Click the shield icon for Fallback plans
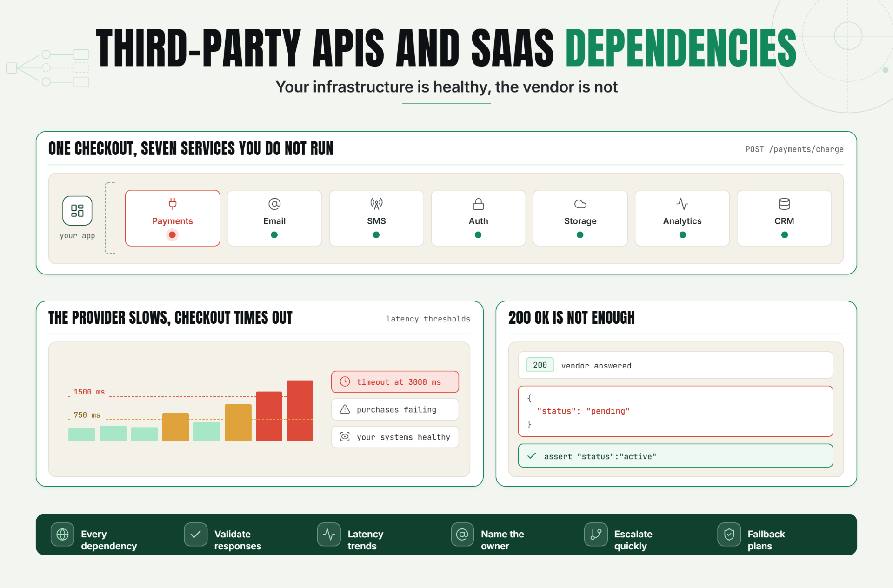The image size is (893, 588). [729, 535]
